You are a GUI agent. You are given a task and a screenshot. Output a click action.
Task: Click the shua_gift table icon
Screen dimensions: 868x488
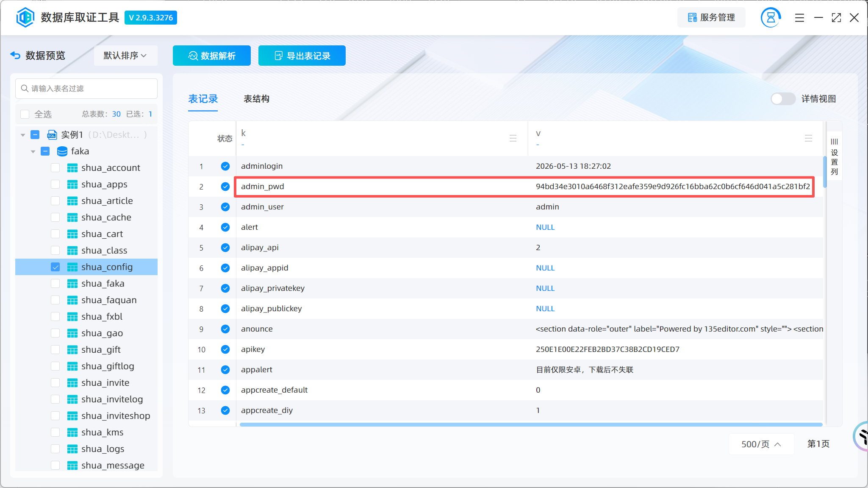(x=72, y=350)
